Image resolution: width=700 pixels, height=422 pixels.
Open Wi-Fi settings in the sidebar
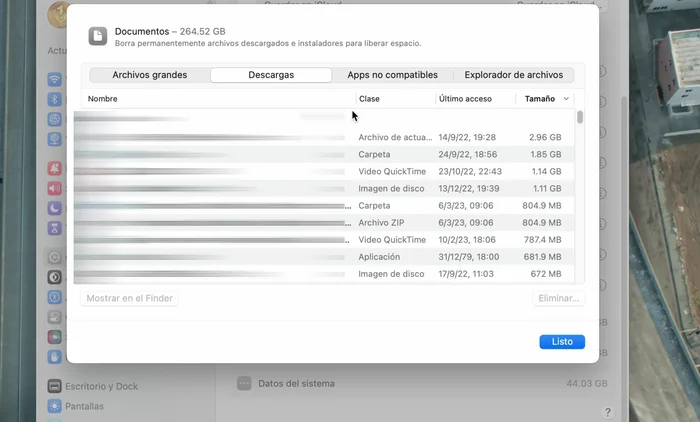[54, 79]
